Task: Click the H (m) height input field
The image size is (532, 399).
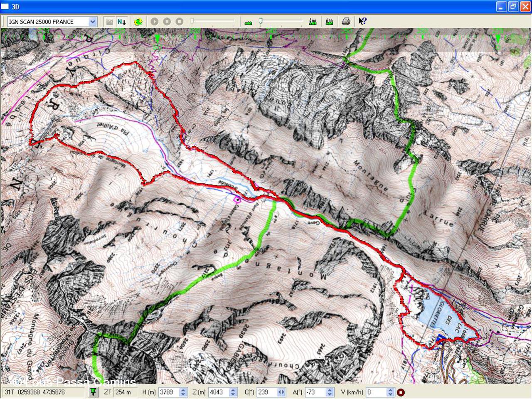Action: point(169,392)
